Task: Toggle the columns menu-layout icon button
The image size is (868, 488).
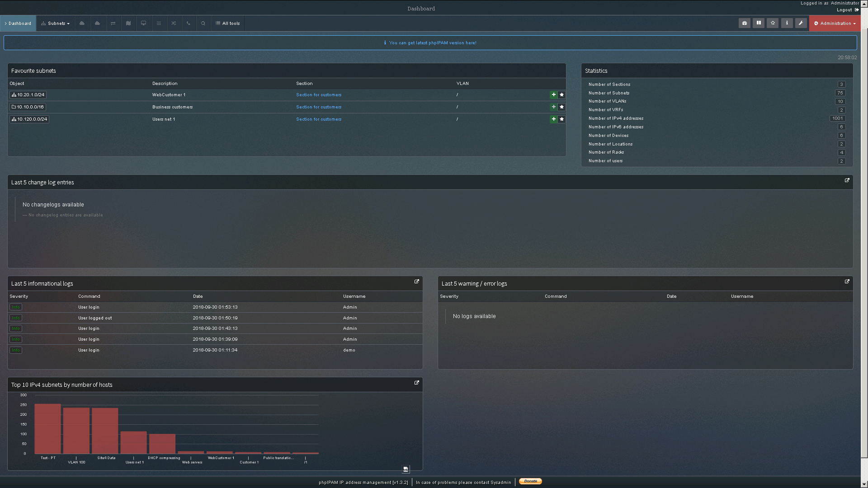Action: (x=759, y=23)
